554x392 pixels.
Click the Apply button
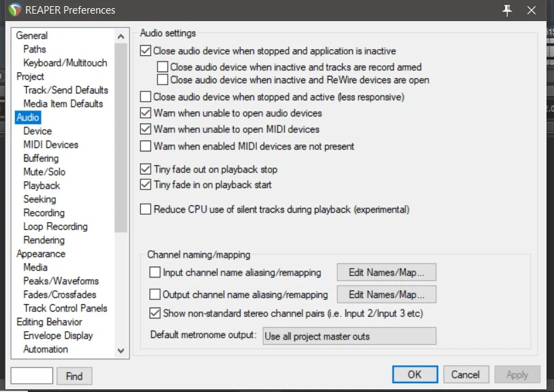coord(517,374)
